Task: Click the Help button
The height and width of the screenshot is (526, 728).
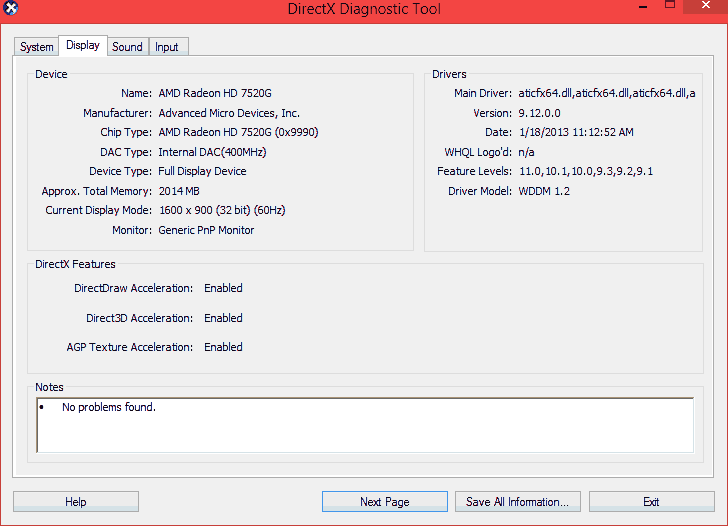Action: click(76, 502)
